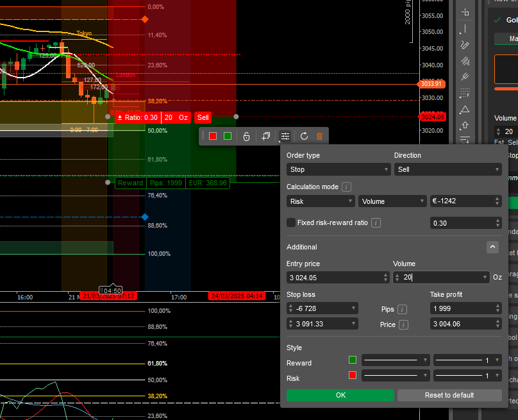Adjust the Entry price stepper arrows
This screenshot has width=518, height=420.
385,278
